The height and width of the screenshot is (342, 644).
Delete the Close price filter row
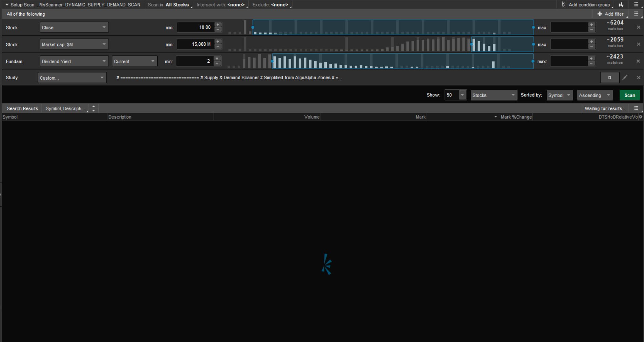[x=638, y=27]
